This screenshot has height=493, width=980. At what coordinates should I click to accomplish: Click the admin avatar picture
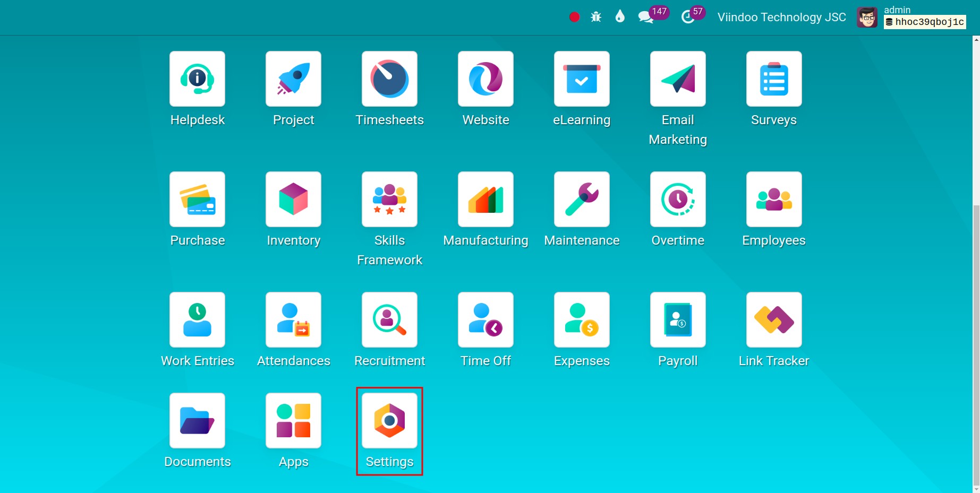point(867,18)
